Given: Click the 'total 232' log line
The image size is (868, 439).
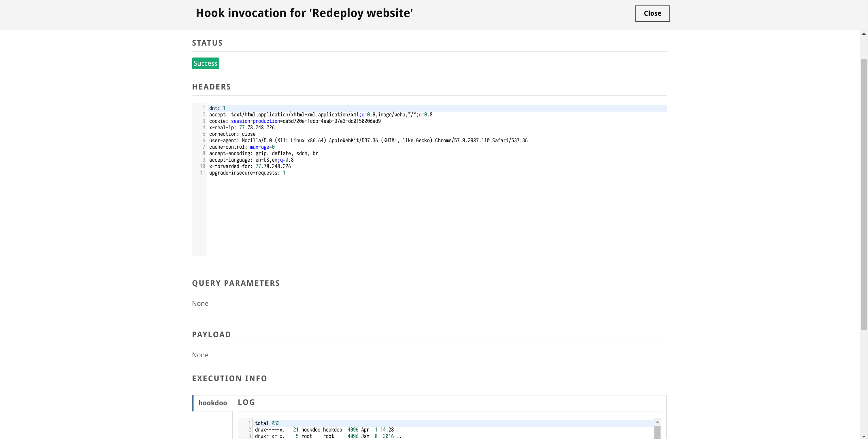Looking at the screenshot, I should coord(267,423).
